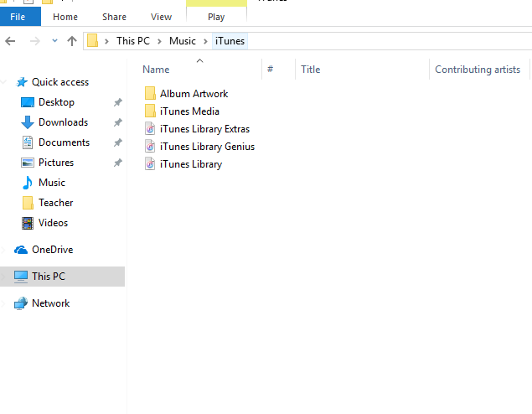Click the Documents icon in sidebar
The width and height of the screenshot is (532, 414).
tap(28, 142)
